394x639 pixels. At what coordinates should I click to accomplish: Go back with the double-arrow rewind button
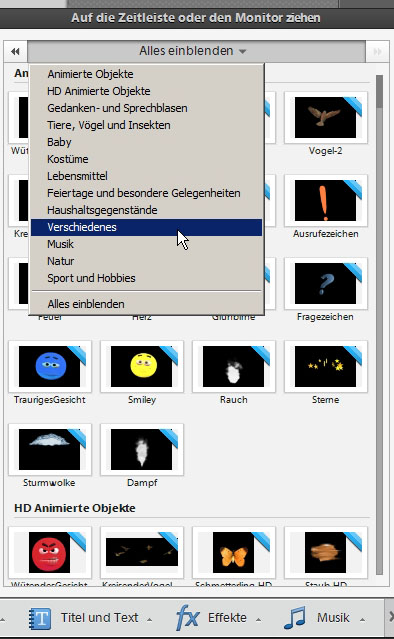click(15, 51)
